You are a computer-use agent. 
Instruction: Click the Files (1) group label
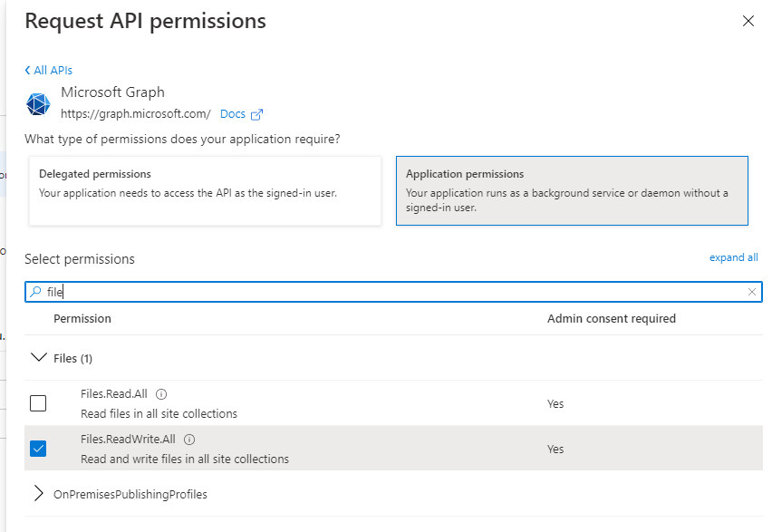coord(72,358)
